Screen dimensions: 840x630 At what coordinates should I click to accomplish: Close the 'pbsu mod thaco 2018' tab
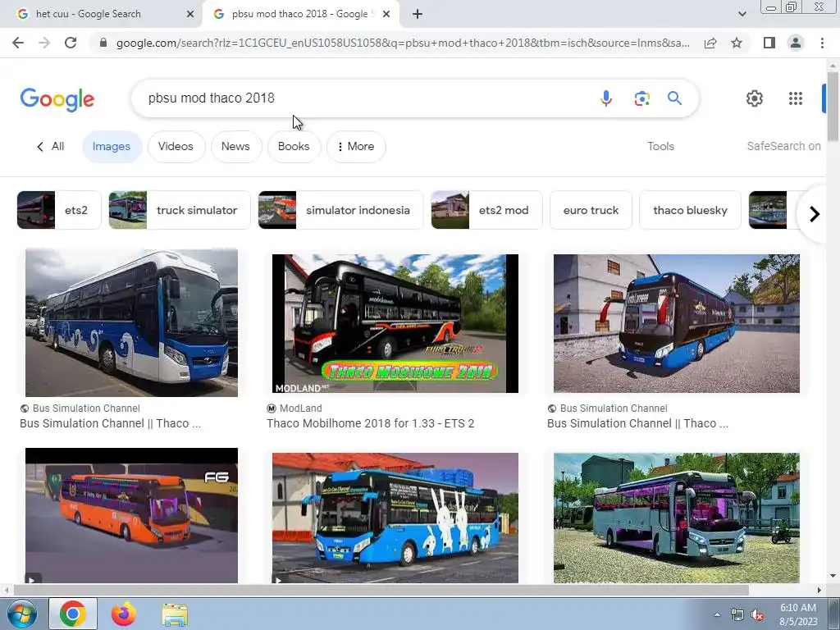(386, 14)
